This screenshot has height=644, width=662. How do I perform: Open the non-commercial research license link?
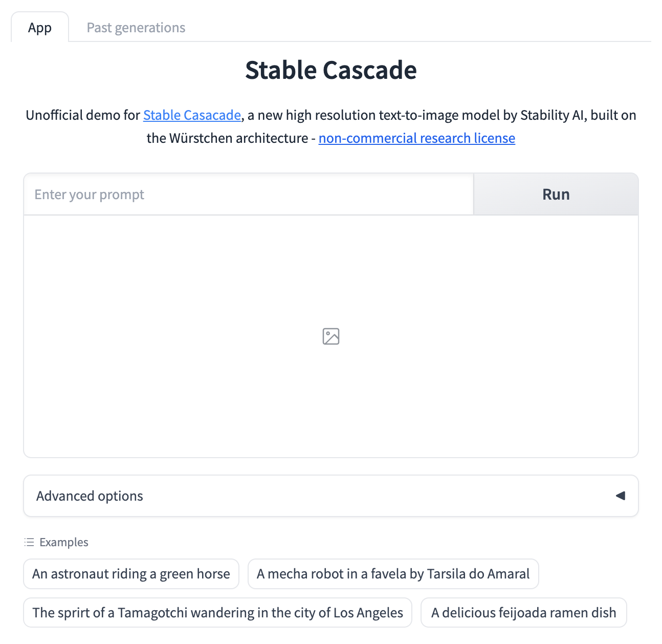pos(416,138)
